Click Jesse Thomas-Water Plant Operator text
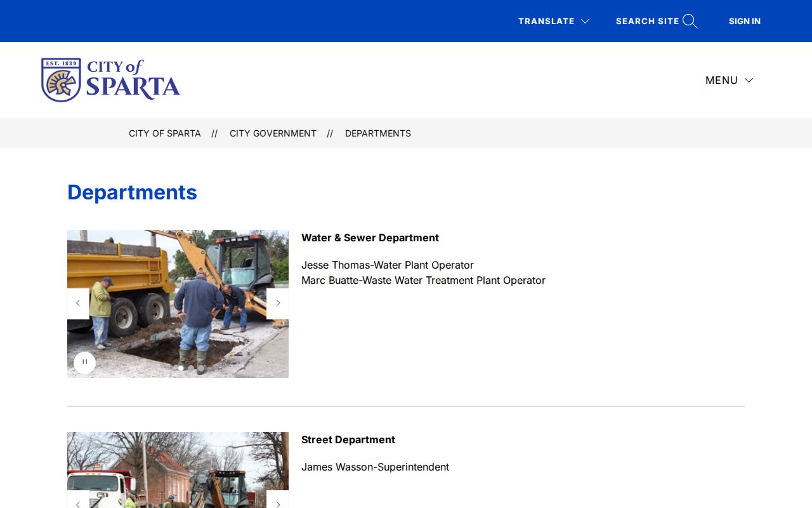The width and height of the screenshot is (812, 508). pos(388,265)
